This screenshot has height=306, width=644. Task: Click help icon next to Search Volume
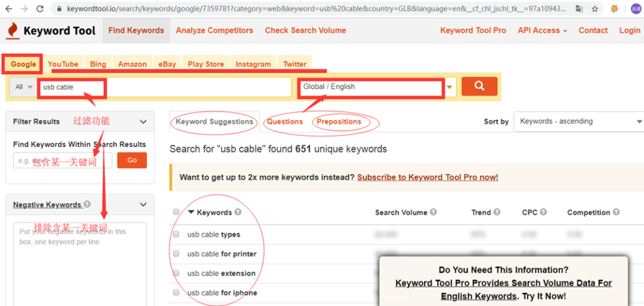[433, 212]
